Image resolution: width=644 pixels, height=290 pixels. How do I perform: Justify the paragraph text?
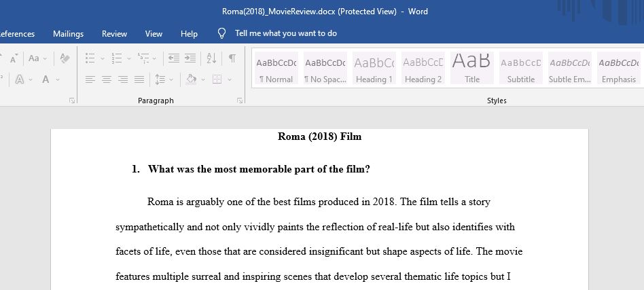pyautogui.click(x=139, y=79)
